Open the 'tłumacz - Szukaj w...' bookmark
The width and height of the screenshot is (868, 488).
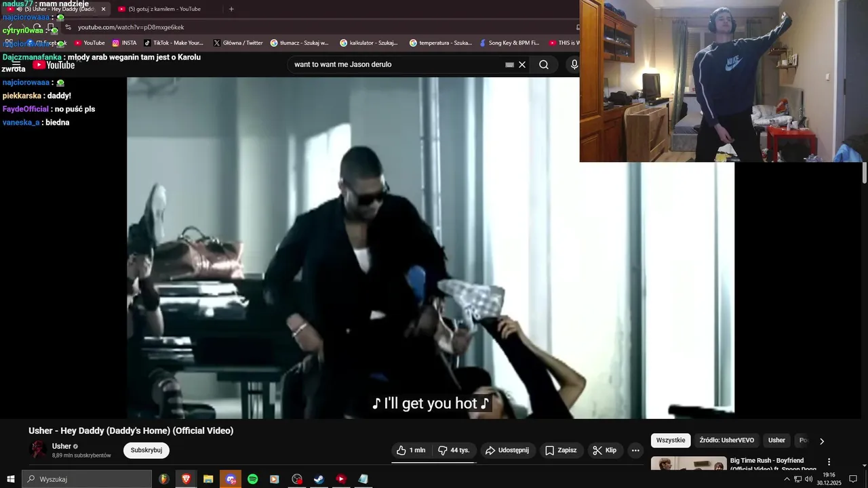pos(299,43)
